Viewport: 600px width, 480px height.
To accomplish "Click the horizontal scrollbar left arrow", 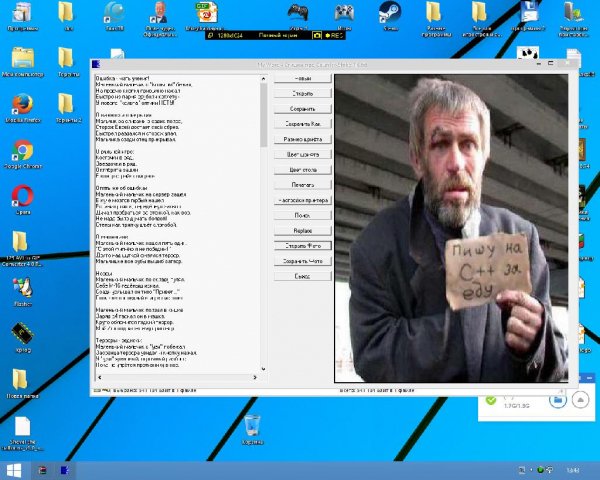I will (x=99, y=377).
